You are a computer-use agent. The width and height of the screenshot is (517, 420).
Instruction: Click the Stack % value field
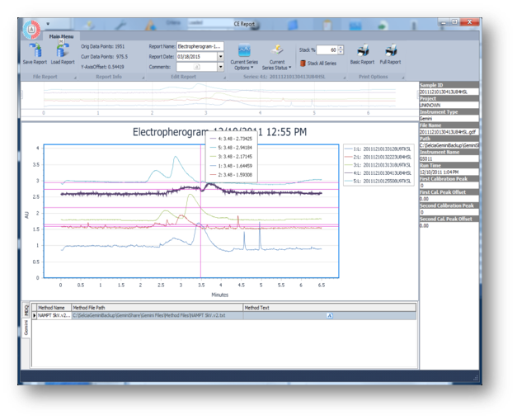click(x=326, y=50)
